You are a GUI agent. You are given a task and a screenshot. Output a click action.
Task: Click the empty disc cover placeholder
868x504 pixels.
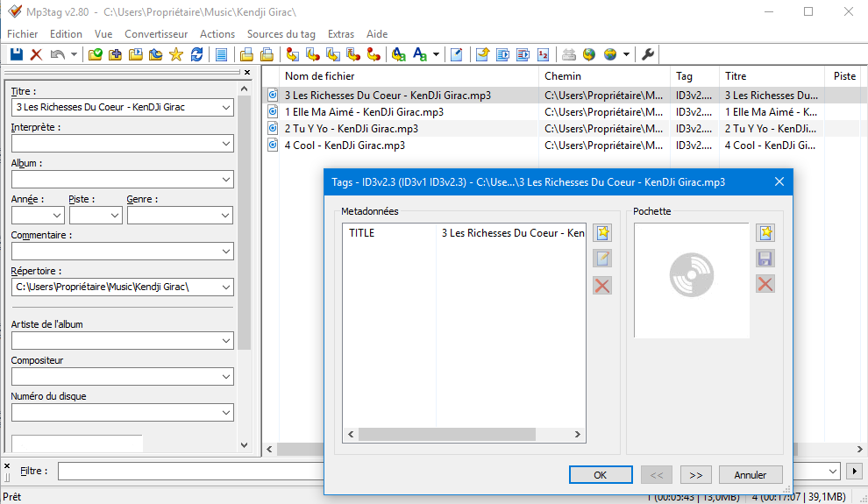[692, 280]
